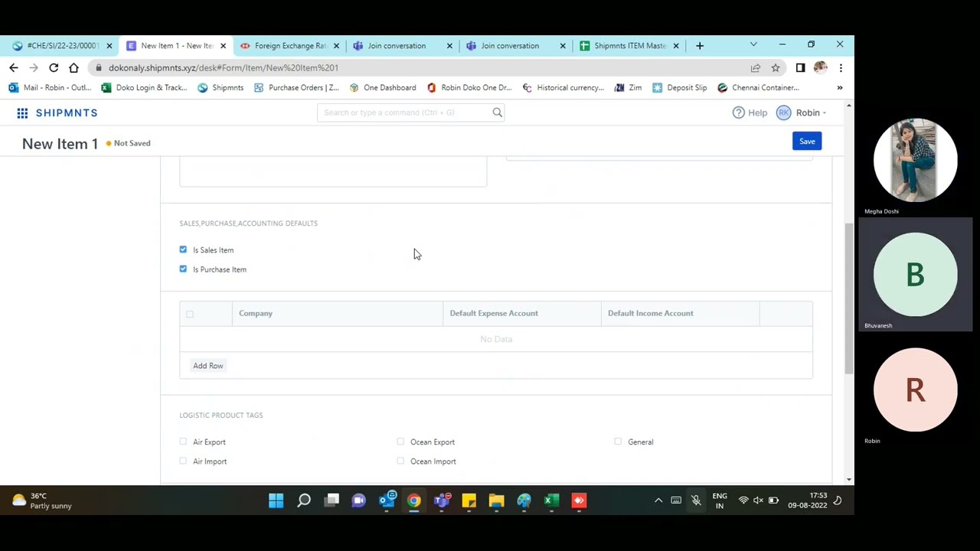This screenshot has width=980, height=551.
Task: Select New Item 1 browser tab
Action: click(176, 46)
